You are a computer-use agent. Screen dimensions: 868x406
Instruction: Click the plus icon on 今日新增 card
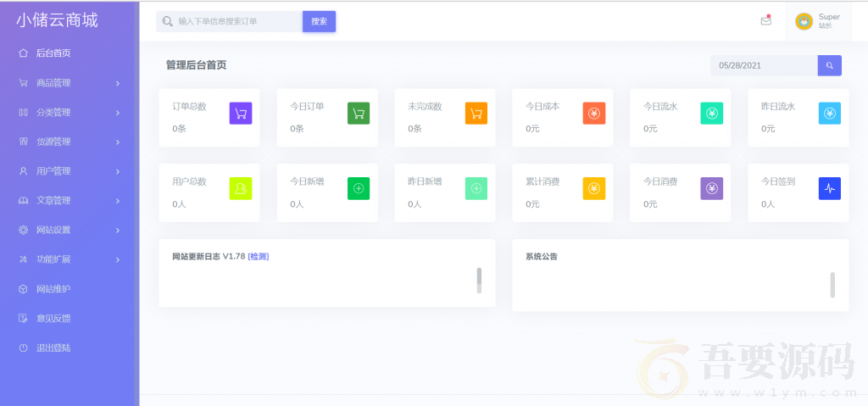point(359,188)
